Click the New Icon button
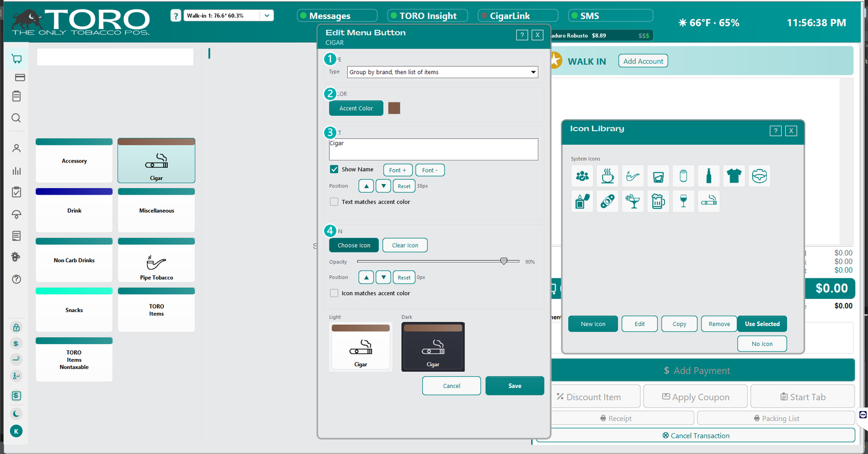The width and height of the screenshot is (868, 454). (593, 324)
